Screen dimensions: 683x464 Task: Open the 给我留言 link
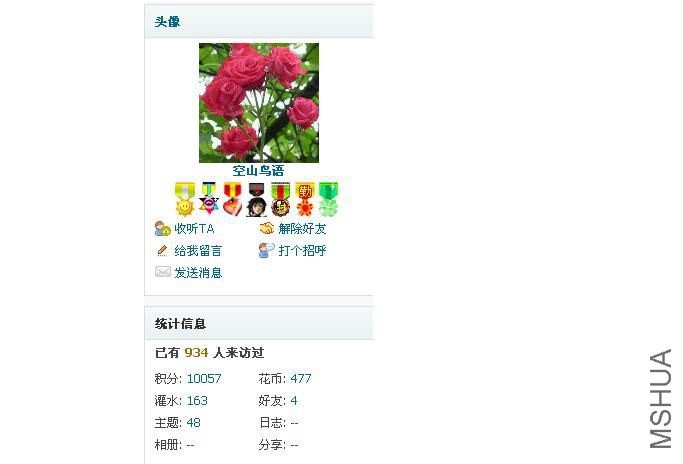coord(198,251)
